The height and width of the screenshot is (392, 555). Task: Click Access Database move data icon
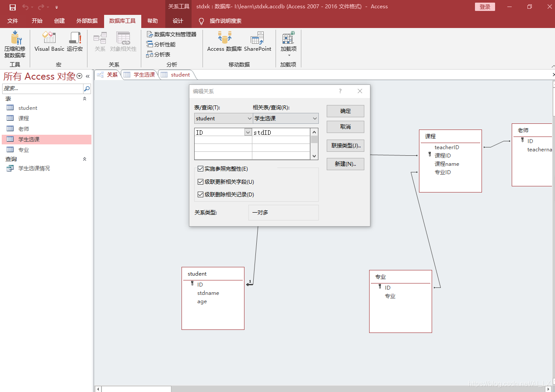(x=225, y=38)
